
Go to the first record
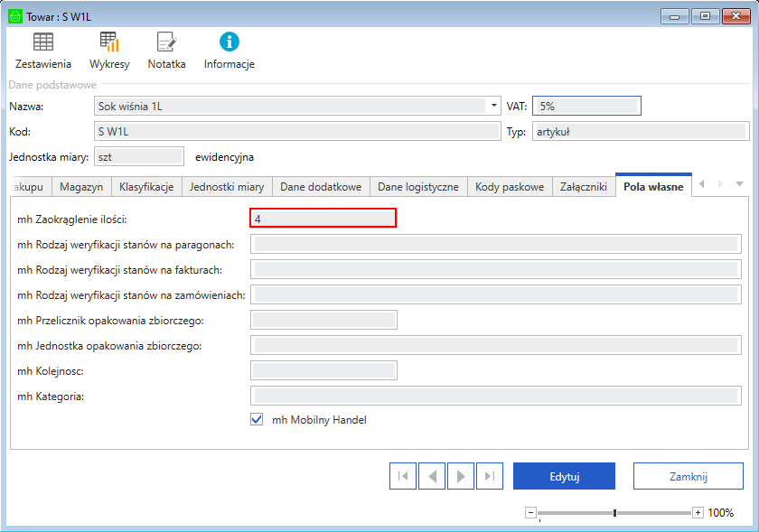pos(402,476)
